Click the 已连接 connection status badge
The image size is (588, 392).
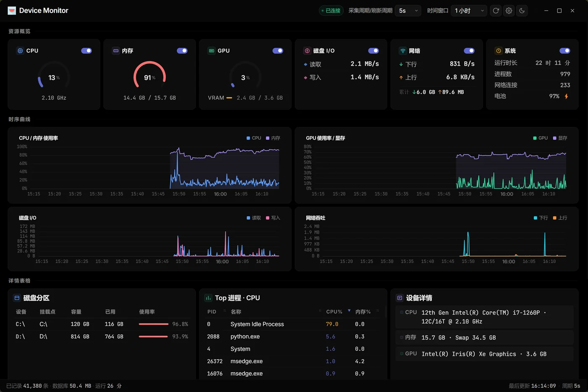click(x=331, y=11)
